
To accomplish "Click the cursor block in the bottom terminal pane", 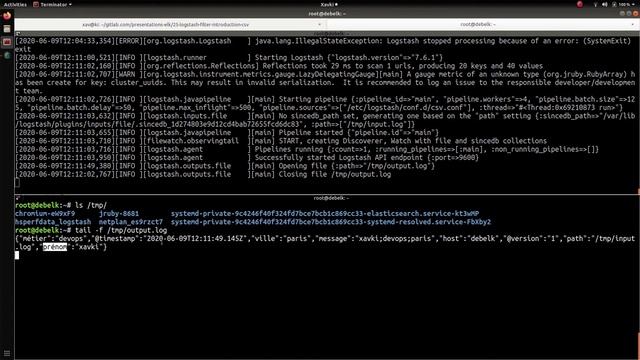I will 17,255.
